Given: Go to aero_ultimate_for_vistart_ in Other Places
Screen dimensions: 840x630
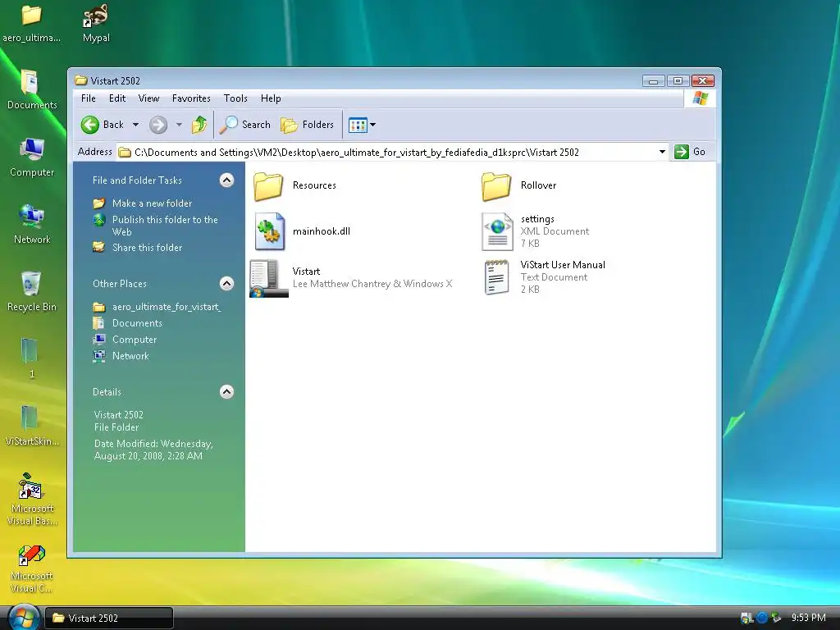Looking at the screenshot, I should coord(167,307).
